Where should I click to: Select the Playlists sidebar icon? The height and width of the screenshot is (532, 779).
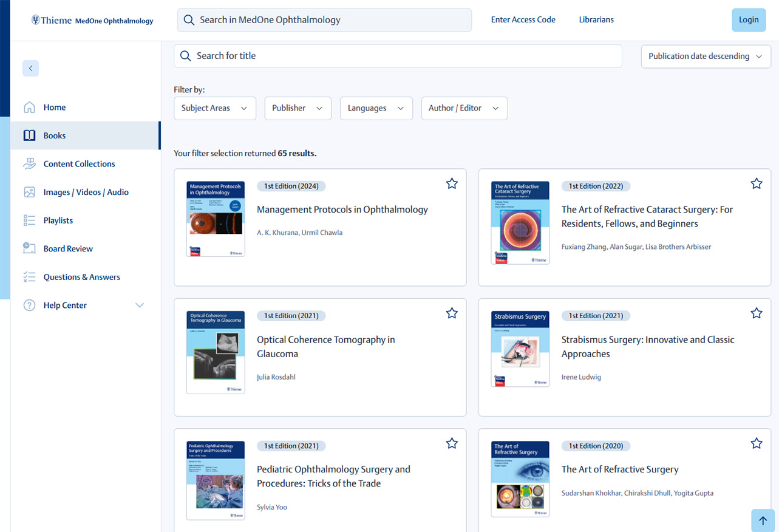pos(29,220)
